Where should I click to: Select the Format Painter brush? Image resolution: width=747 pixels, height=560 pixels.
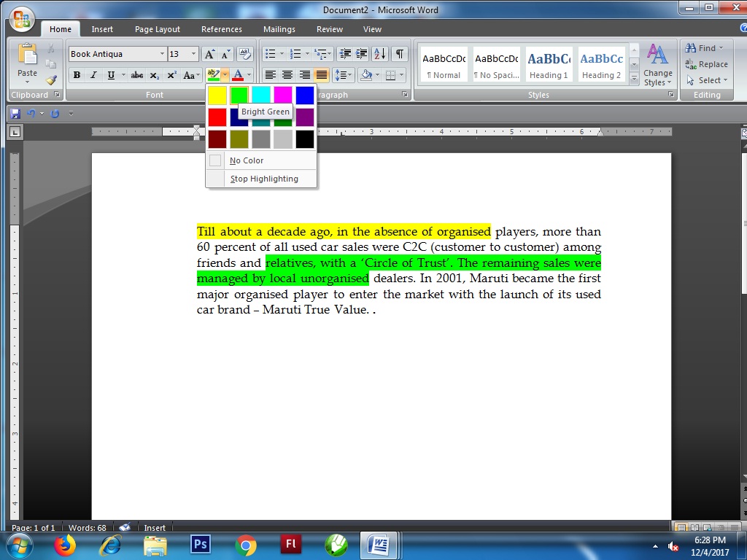click(51, 80)
